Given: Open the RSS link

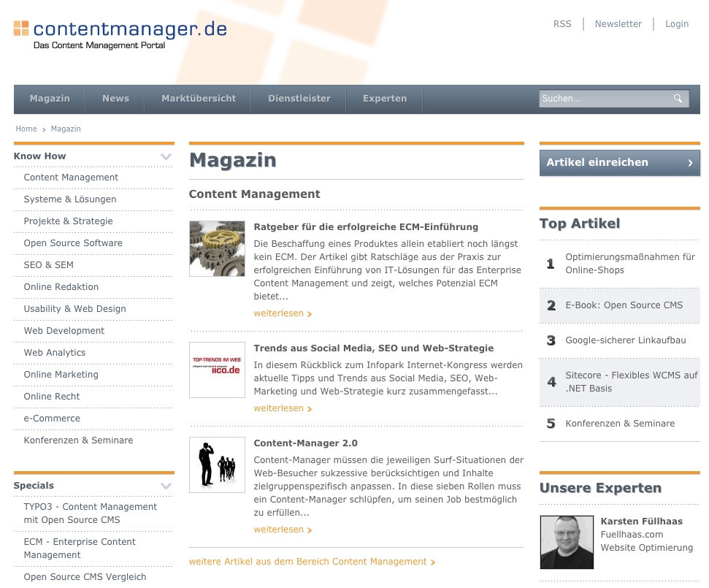Looking at the screenshot, I should pyautogui.click(x=562, y=24).
